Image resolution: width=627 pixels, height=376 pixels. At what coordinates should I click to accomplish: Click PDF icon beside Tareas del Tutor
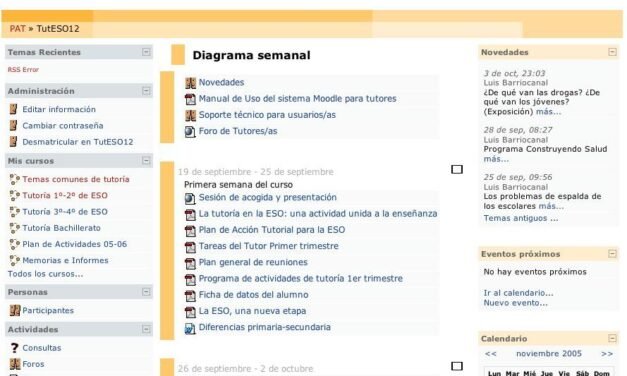tap(190, 247)
